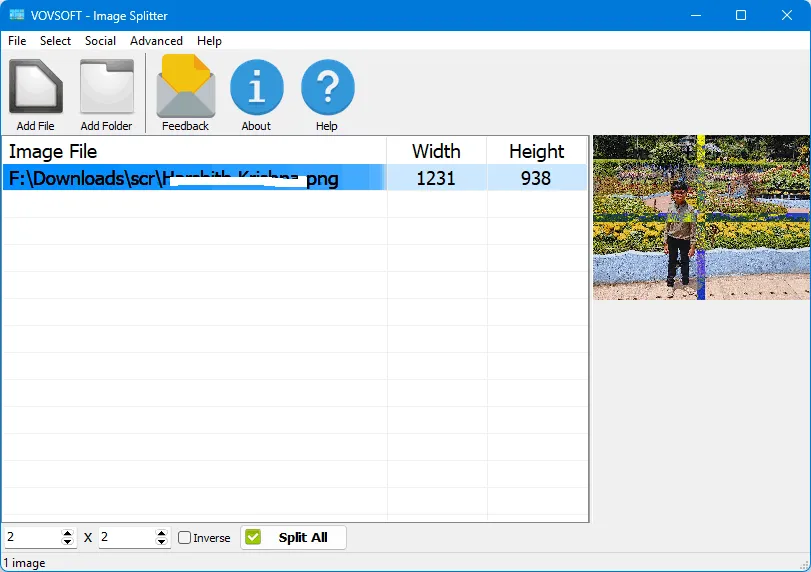Open the Advanced menu
811x572 pixels.
click(x=156, y=41)
